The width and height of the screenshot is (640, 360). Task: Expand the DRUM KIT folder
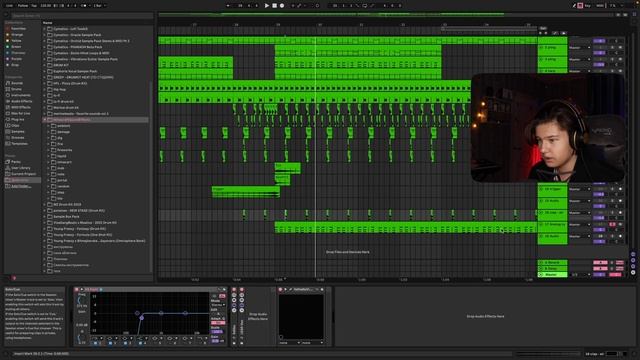44,65
